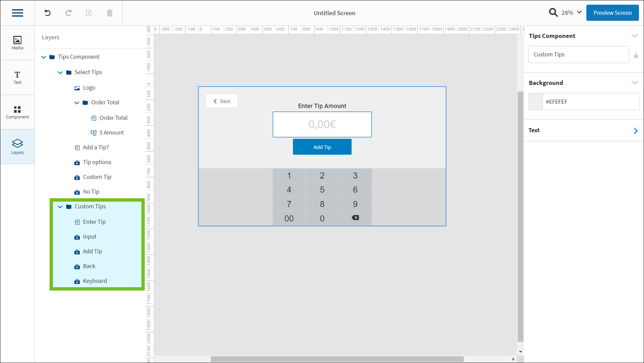Viewport: 644px width, 363px height.
Task: Open the Text tool panel
Action: (x=17, y=77)
